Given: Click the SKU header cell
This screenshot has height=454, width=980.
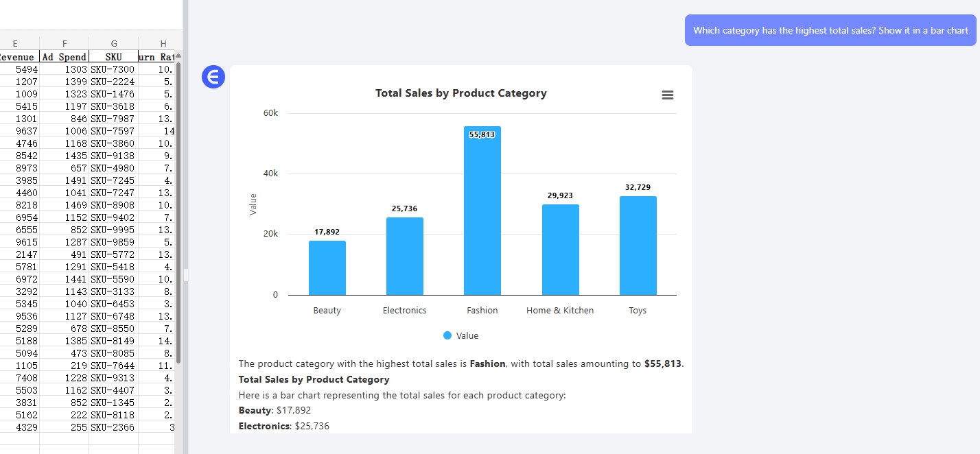Looking at the screenshot, I should (x=114, y=57).
